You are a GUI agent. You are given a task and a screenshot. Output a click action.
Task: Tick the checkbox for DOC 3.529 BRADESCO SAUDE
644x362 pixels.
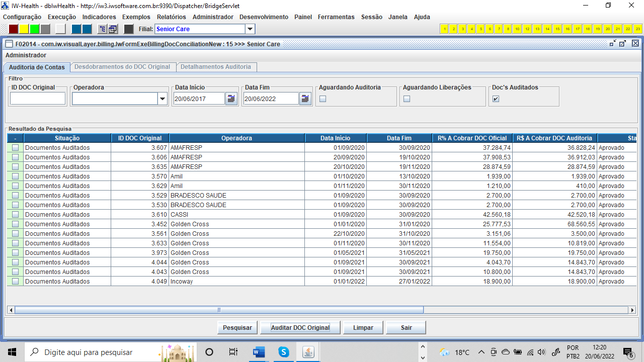pos(15,196)
